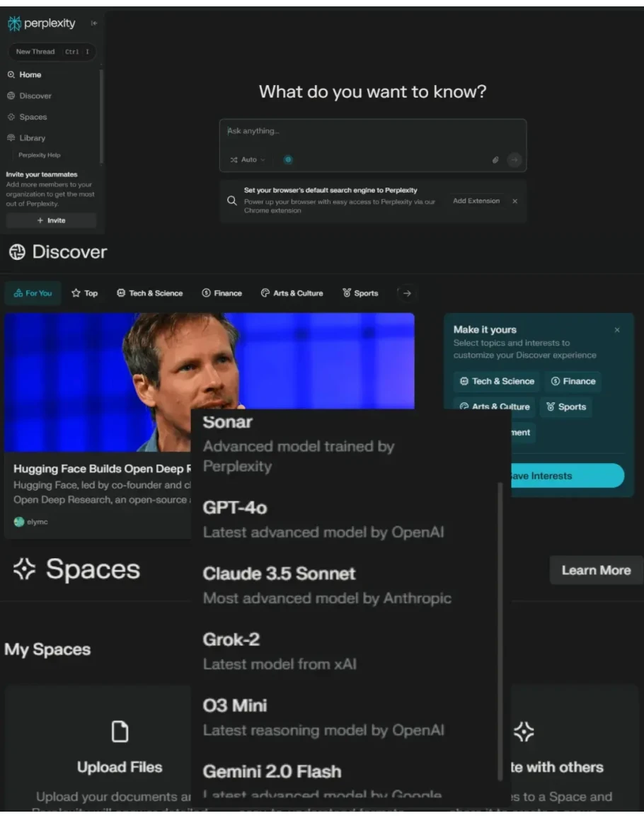Screen dimensions: 644x818
Task: Choose Claude 3.5 Sonnet from model list
Action: pos(279,574)
